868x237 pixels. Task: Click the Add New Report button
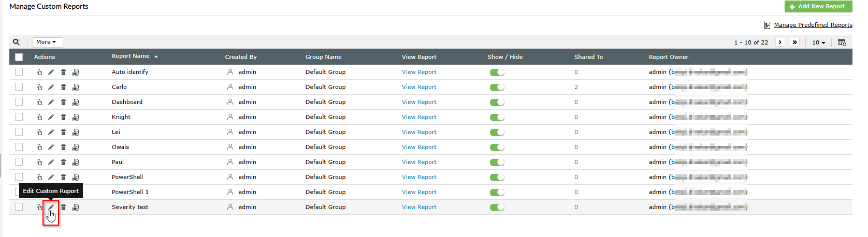[818, 6]
